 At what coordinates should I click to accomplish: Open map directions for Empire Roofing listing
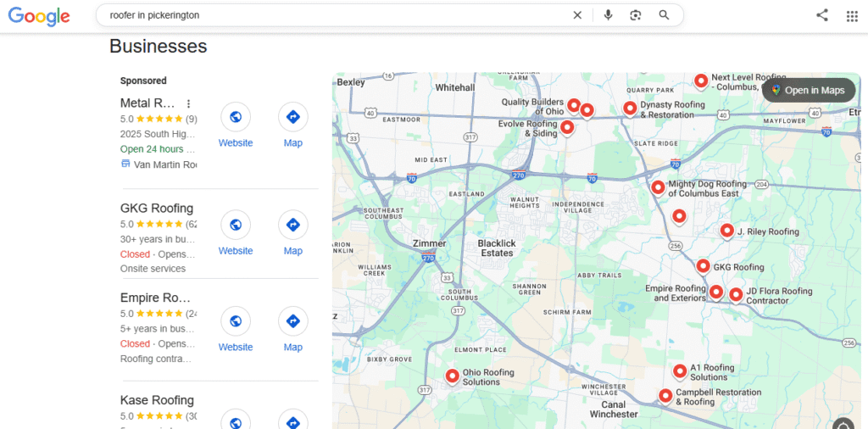pos(292,321)
